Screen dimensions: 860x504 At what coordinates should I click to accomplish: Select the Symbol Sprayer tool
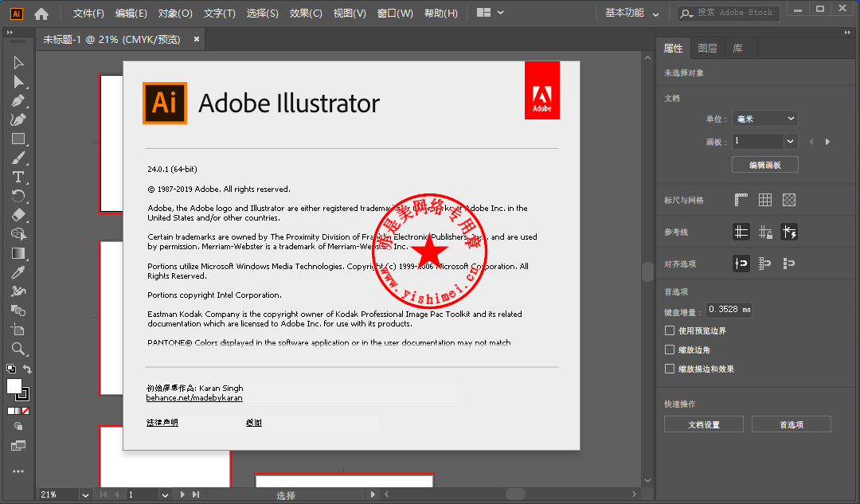pos(18,291)
